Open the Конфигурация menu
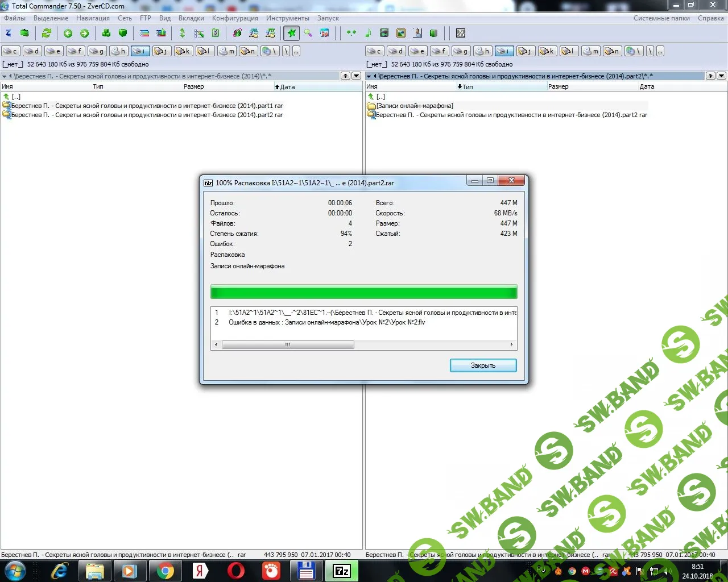728x582 pixels. click(235, 18)
